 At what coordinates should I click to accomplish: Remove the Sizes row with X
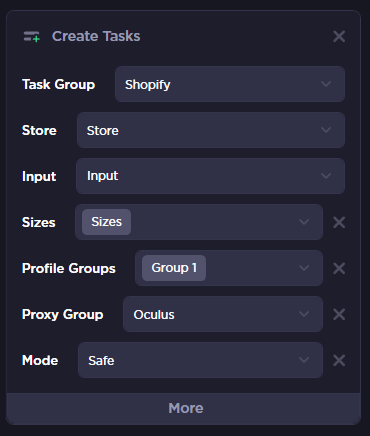[x=339, y=222]
